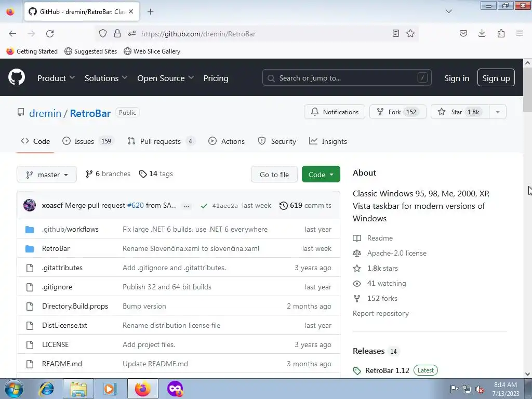
Task: Close the GitHub RetroBar tab
Action: click(x=131, y=11)
